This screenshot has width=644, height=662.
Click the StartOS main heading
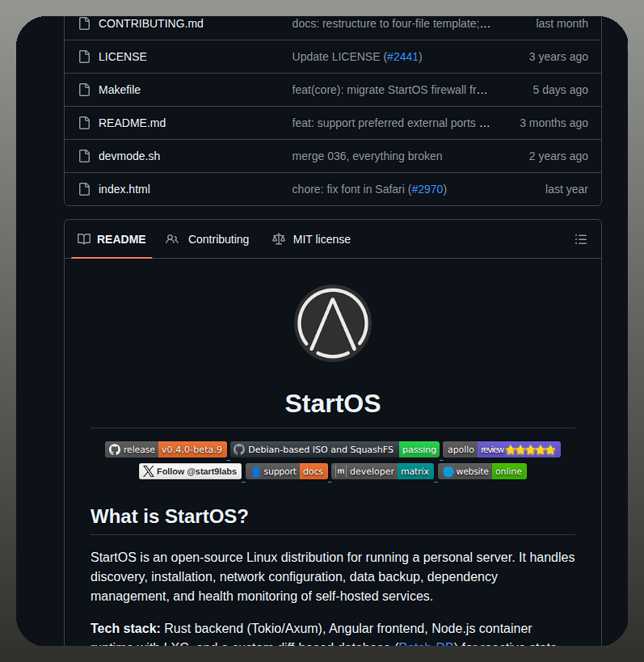333,403
